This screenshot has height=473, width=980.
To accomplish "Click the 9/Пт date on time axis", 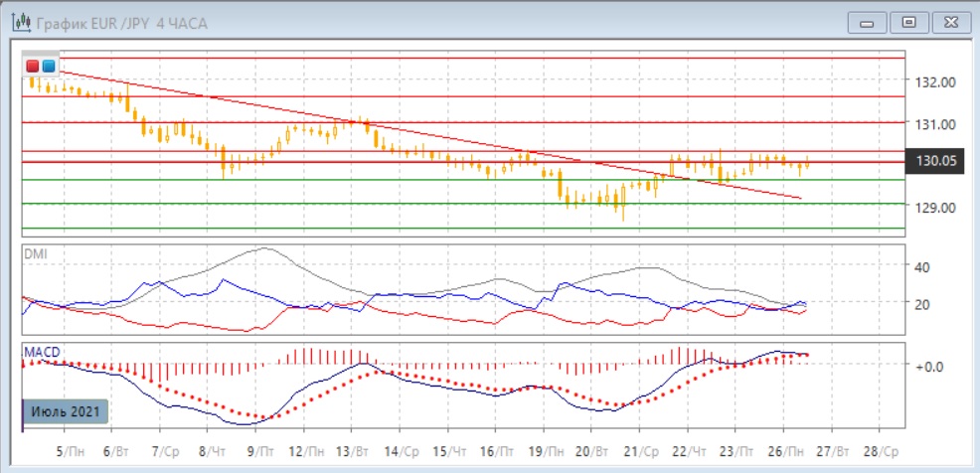I will pyautogui.click(x=258, y=449).
